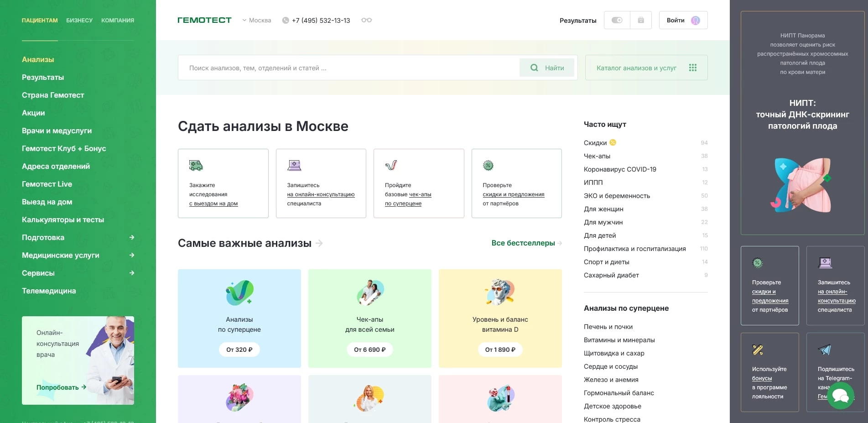Click the glasses accessibility icon in header
The height and width of the screenshot is (423, 868).
pyautogui.click(x=366, y=20)
